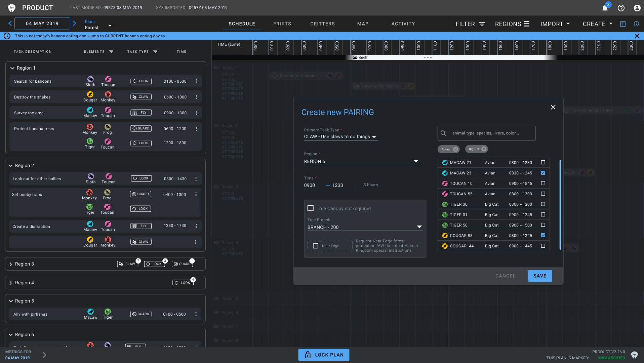The height and width of the screenshot is (363, 644).
Task: Click the start time 0900 field
Action: 314,185
